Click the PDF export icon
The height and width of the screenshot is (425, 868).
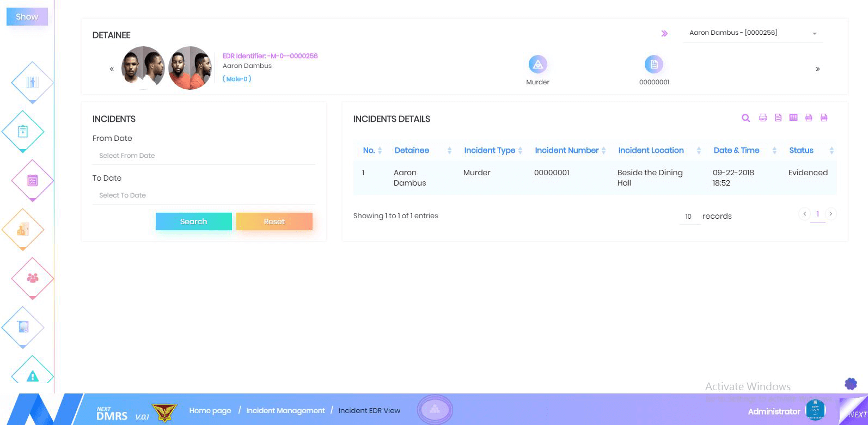coord(809,118)
